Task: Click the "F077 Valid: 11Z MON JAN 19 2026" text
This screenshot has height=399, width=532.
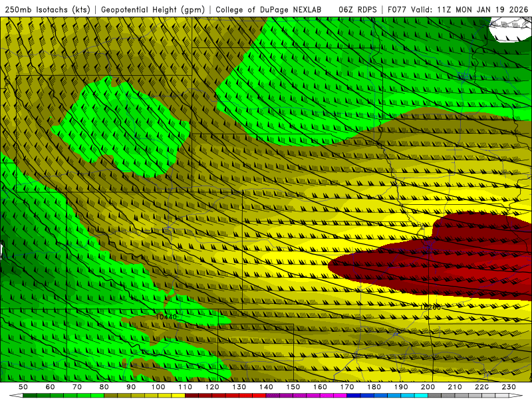Action: tap(458, 10)
